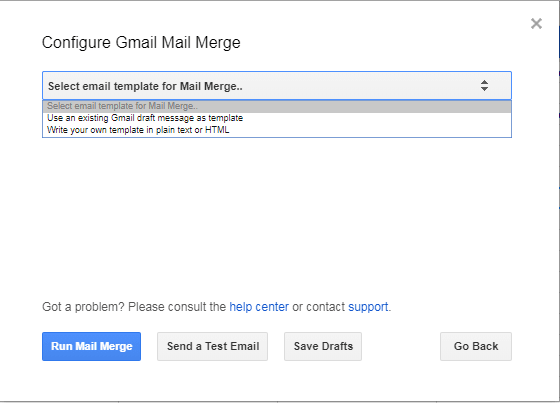Click the Save Drafts button
The width and height of the screenshot is (560, 403).
(323, 347)
